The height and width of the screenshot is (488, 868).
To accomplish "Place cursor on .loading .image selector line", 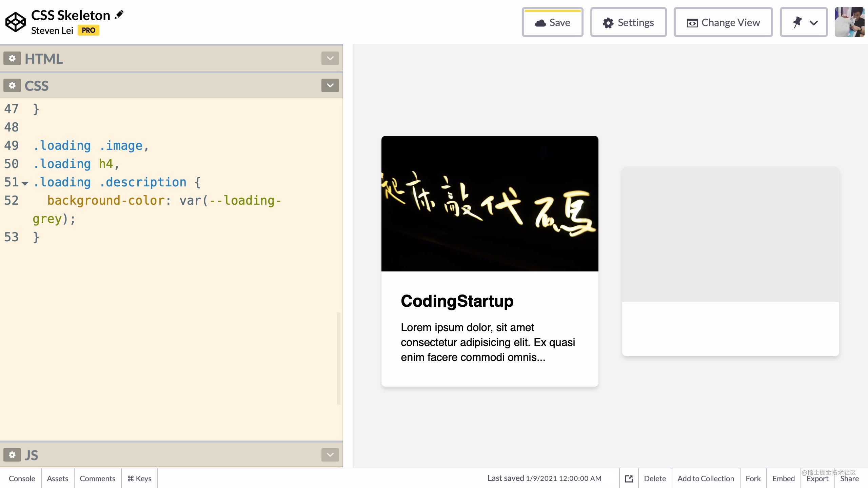I will pos(91,146).
